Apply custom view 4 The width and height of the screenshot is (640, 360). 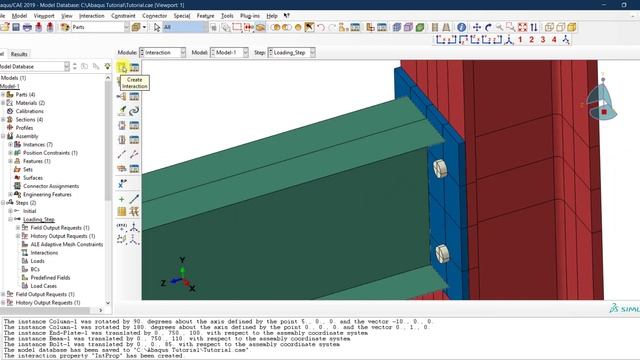click(554, 40)
